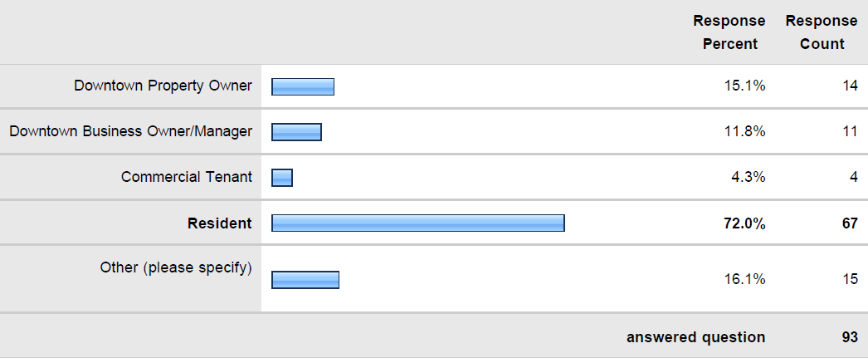Screen dimensions: 868x358
Task: Click the Response Percent column header
Action: [729, 32]
